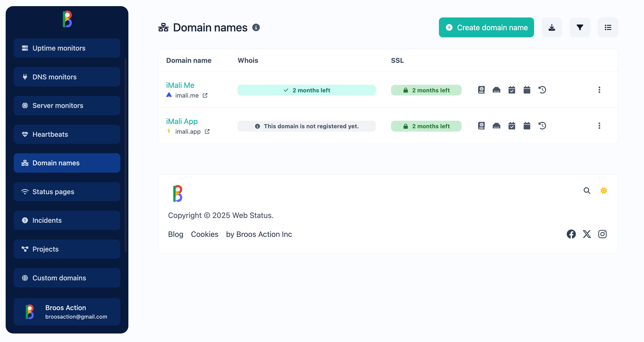
Task: Open the three-dot menu for iMali Me
Action: (x=599, y=90)
